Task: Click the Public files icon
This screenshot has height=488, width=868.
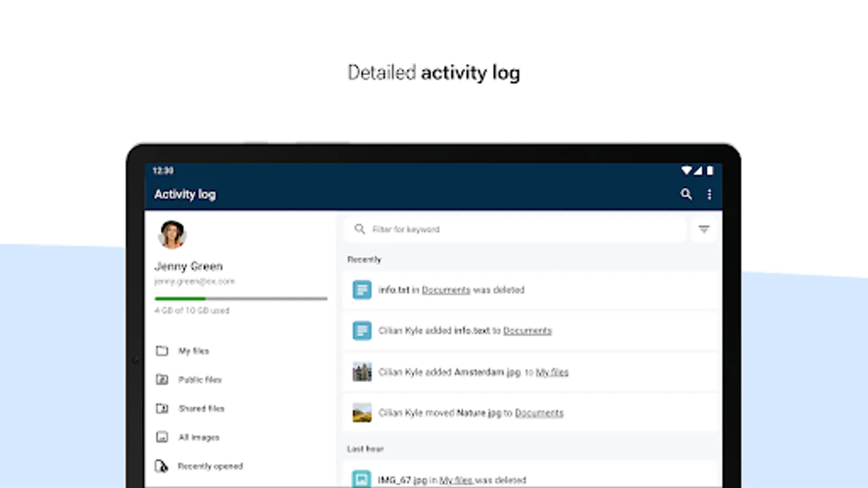Action: tap(162, 380)
